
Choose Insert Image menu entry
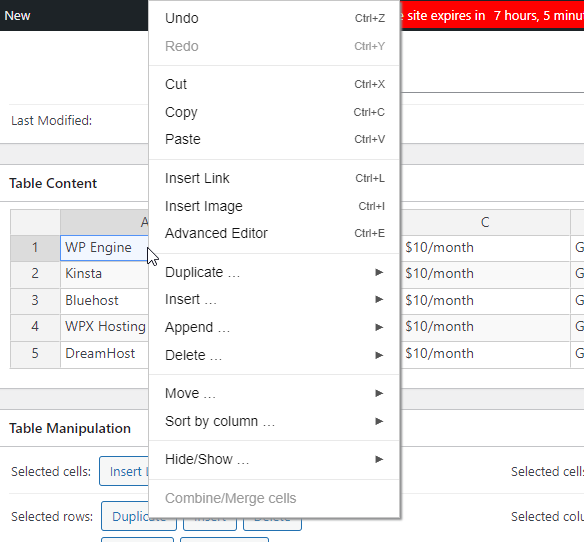click(x=274, y=206)
